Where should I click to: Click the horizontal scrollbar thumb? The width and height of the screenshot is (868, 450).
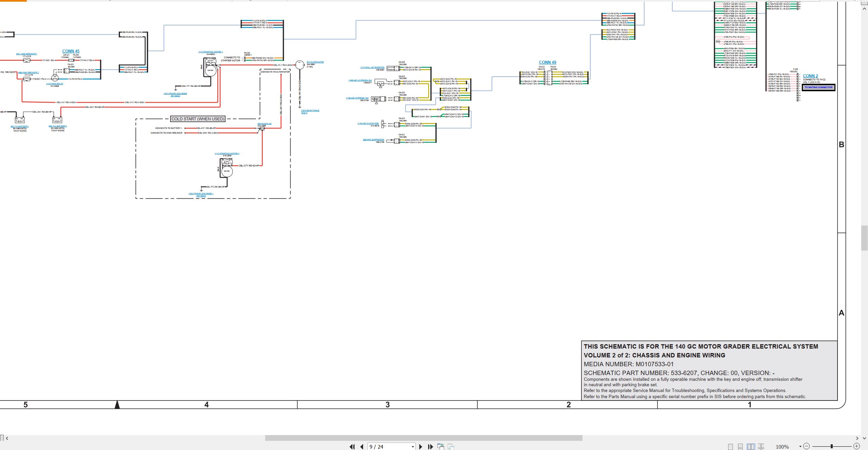tap(423, 438)
